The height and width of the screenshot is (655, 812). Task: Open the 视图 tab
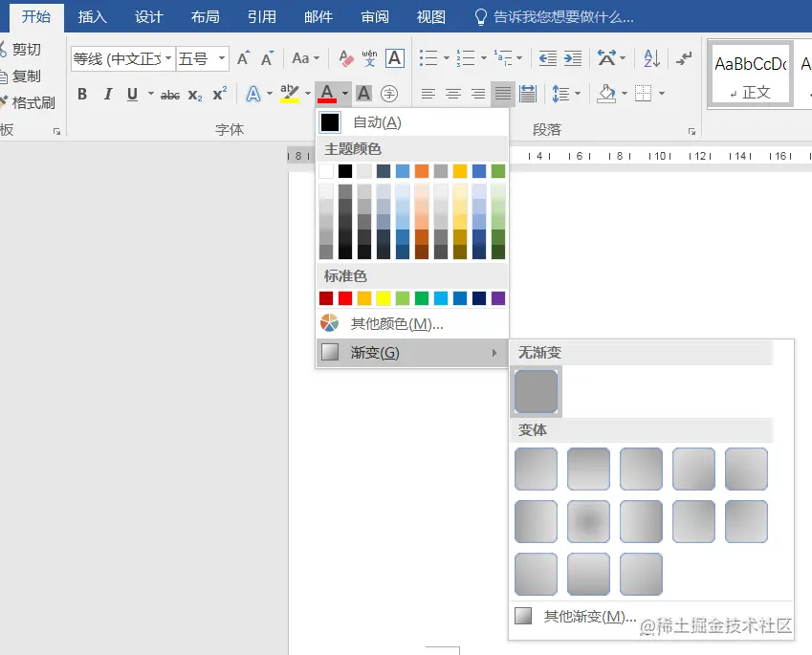pyautogui.click(x=431, y=17)
